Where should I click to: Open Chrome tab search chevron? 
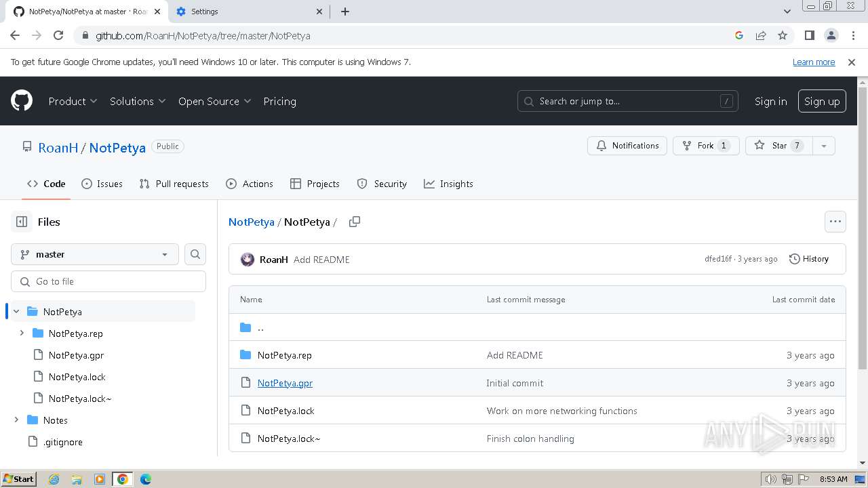point(787,12)
